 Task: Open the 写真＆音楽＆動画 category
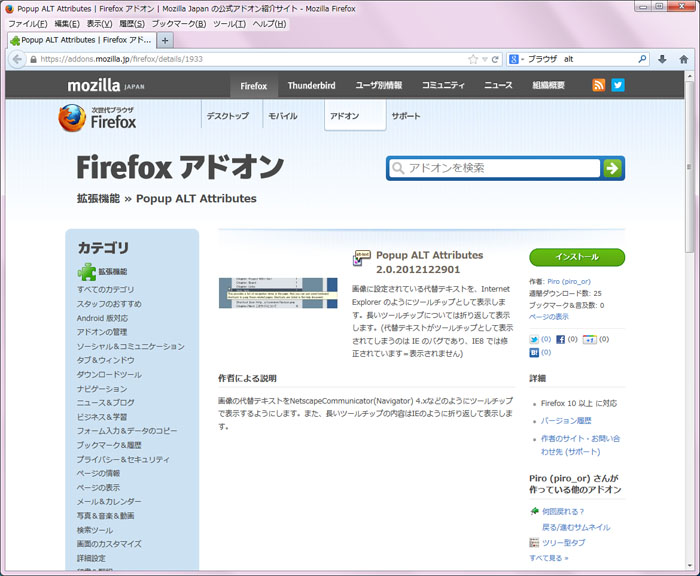[x=105, y=516]
